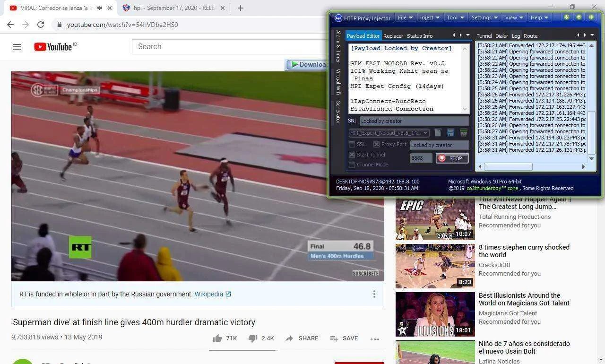Viewport: 605px width, 364px height.
Task: Click the green down-arrow icon in Proxy Injector
Action: 567,17
